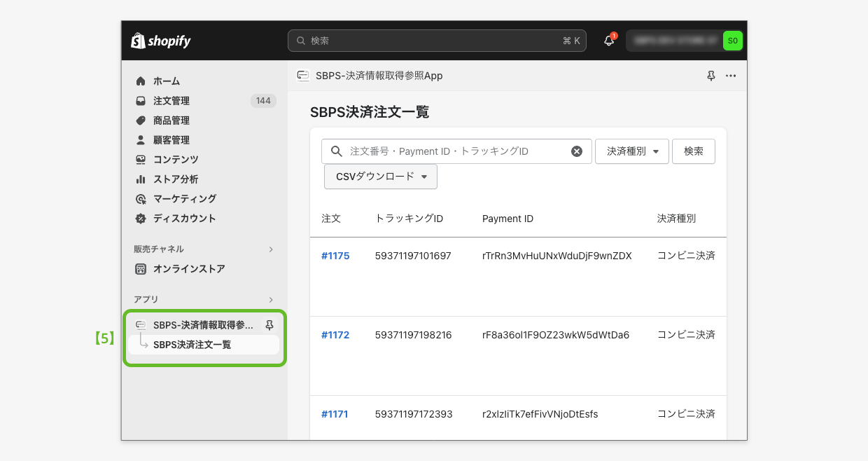
Task: Click the 決済種別 column header
Action: click(676, 219)
